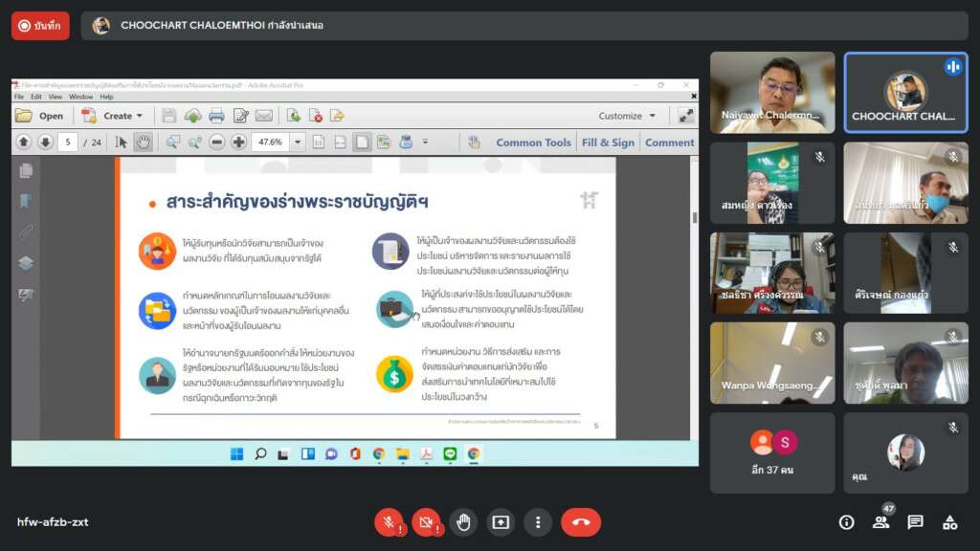Open more options three-dot menu
Viewport: 980px width, 551px height.
[538, 522]
